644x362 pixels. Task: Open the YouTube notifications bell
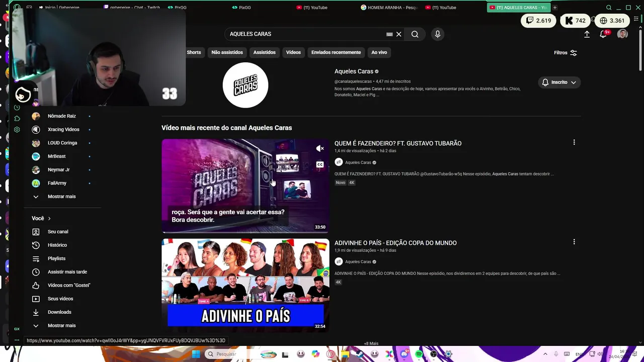tap(603, 34)
